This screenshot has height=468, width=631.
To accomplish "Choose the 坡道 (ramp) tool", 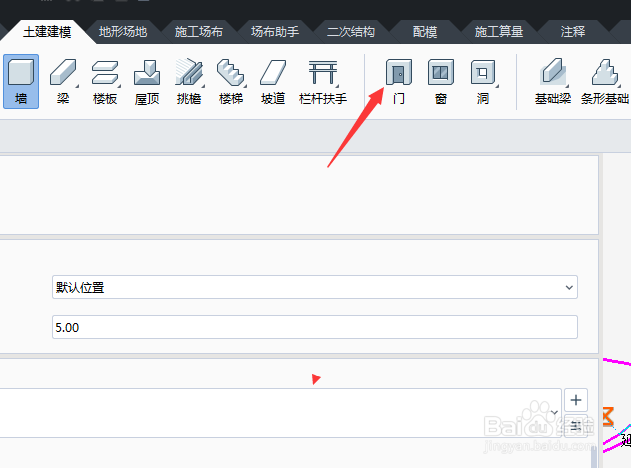I will [x=273, y=82].
